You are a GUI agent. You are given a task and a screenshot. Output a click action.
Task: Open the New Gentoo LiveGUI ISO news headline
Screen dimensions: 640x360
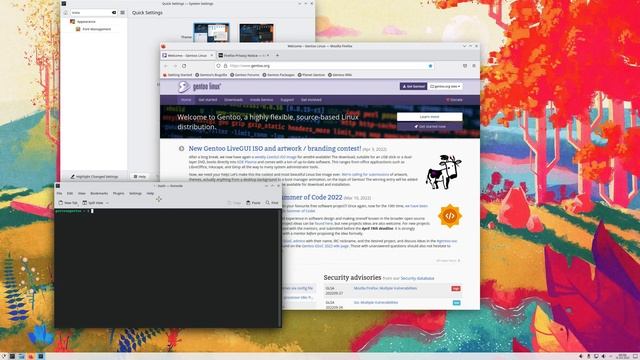pyautogui.click(x=275, y=149)
